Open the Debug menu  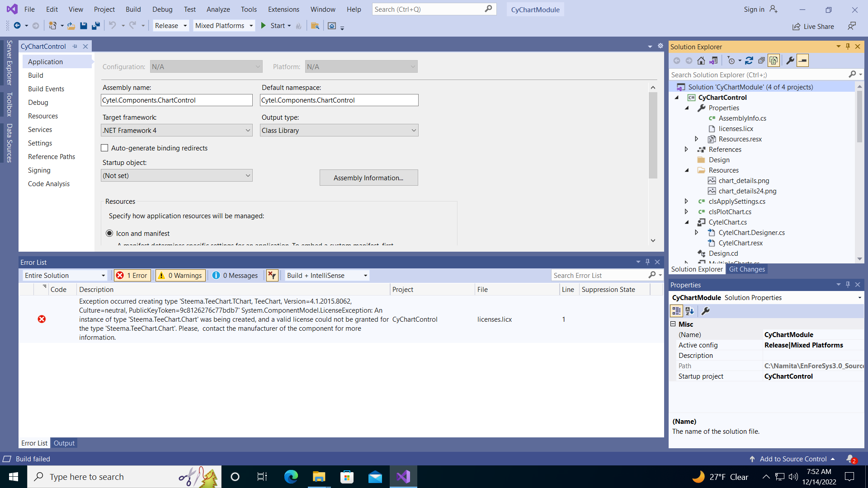[162, 9]
